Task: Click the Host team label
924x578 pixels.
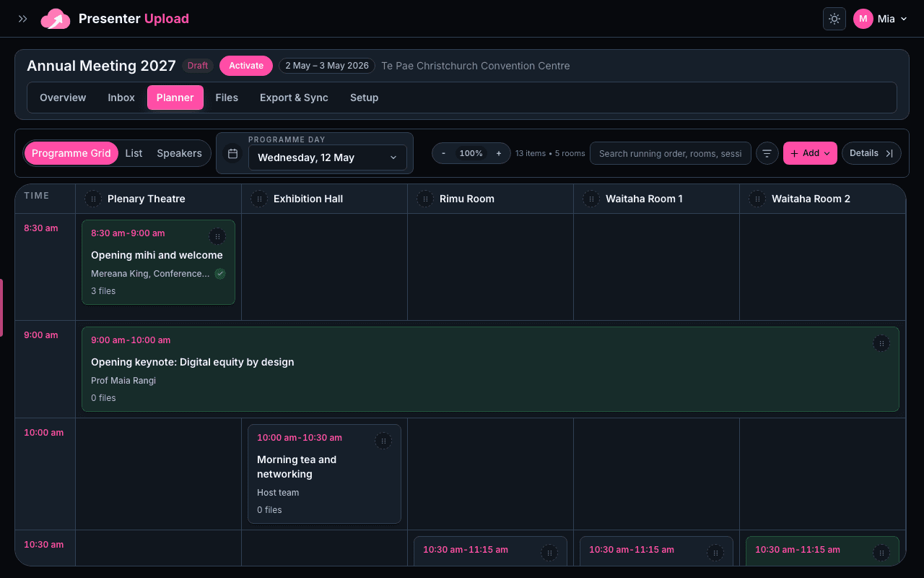Action: pos(278,493)
